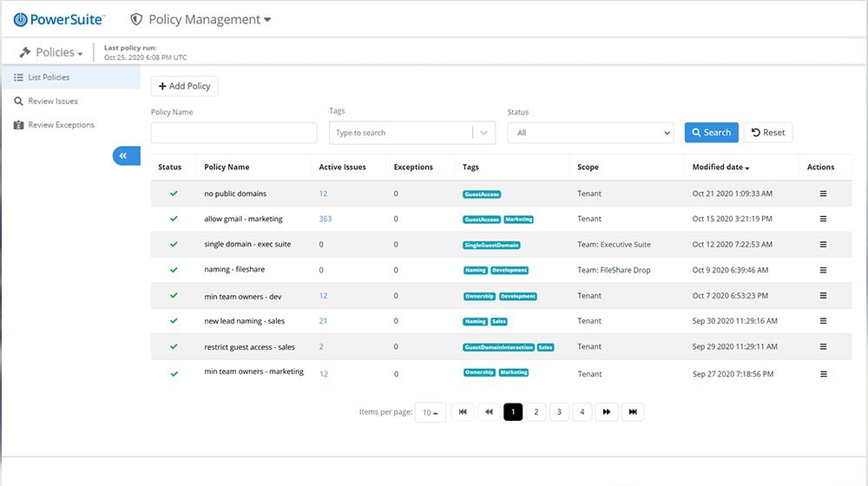Open the Policy Management dropdown
Viewport: 868px width, 486px height.
pos(201,19)
